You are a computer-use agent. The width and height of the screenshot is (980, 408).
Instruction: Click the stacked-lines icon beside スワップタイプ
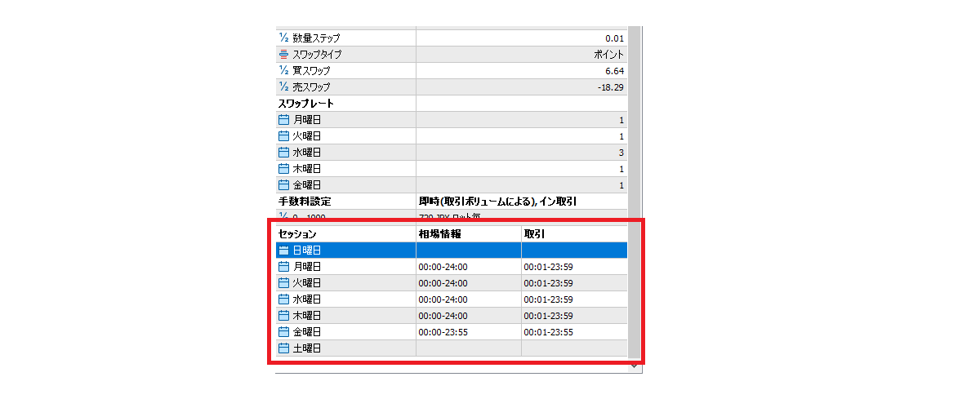[283, 54]
